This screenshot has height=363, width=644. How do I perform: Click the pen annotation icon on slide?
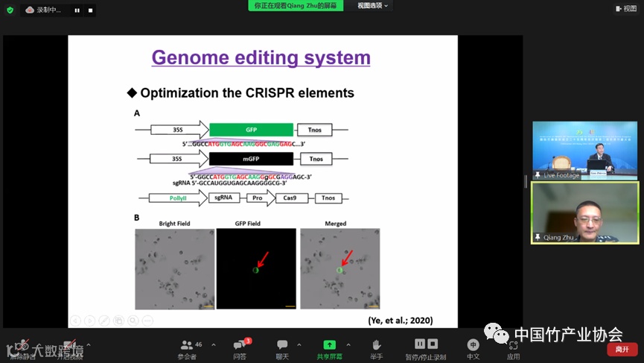coord(104,321)
